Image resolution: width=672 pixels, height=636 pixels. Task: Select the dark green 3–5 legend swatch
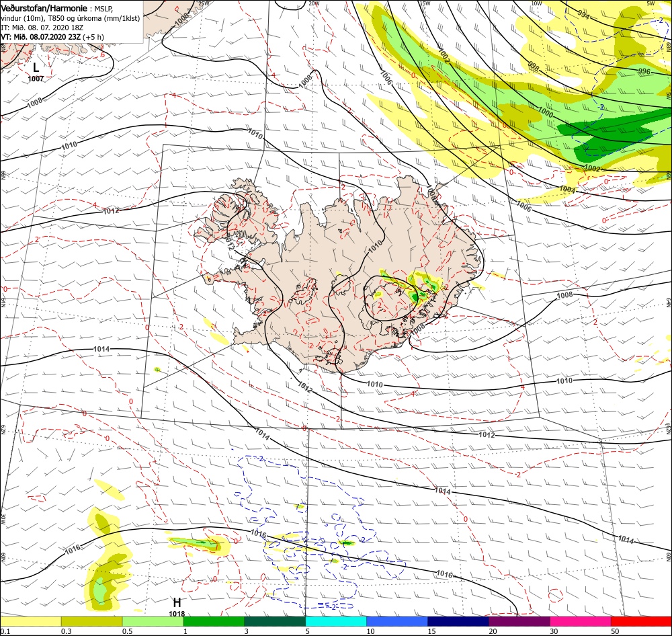tap(275, 621)
